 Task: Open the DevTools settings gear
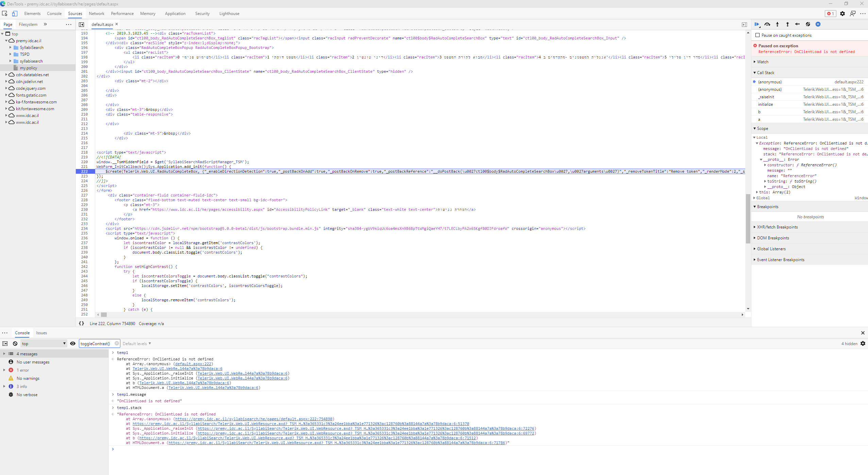click(842, 14)
